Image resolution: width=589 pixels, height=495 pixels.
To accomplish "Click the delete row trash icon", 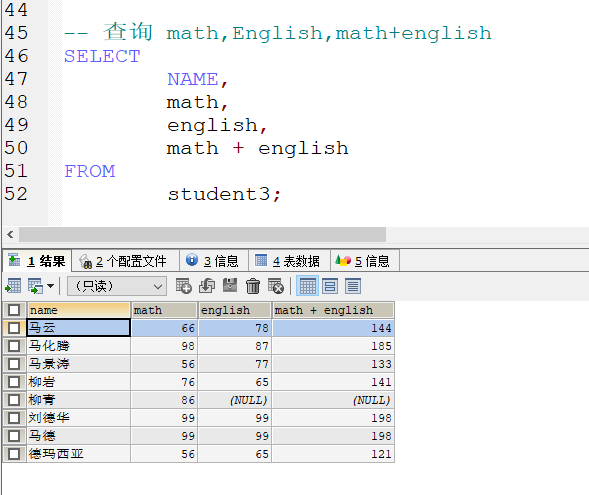I will click(253, 286).
